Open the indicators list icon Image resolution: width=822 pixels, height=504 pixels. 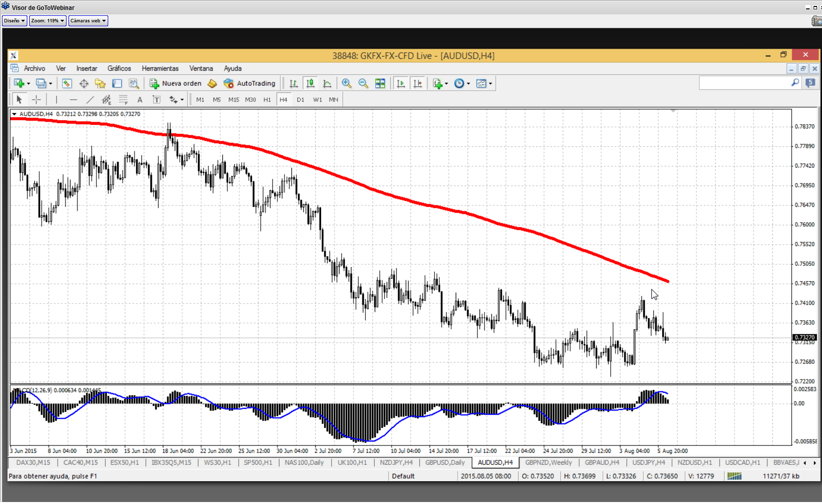pos(437,83)
